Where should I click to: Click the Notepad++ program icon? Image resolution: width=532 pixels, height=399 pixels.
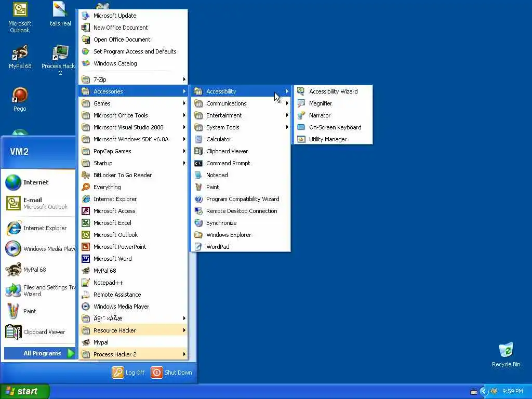point(86,283)
